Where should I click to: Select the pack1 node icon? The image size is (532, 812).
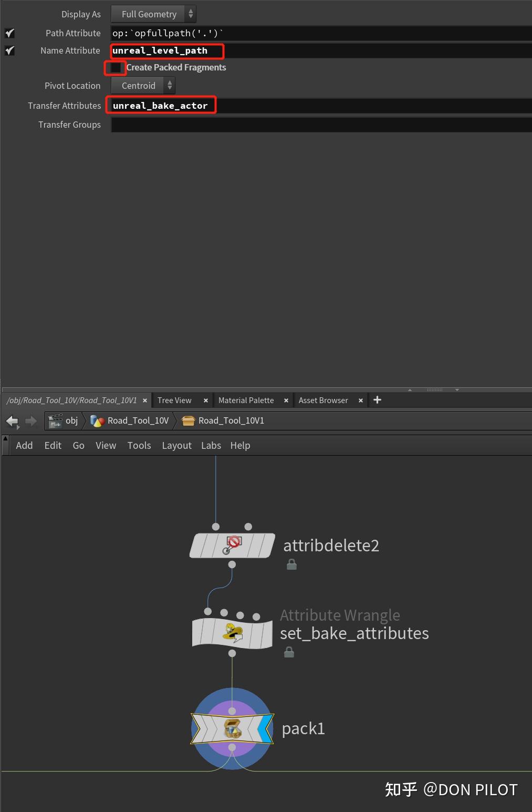tap(232, 728)
